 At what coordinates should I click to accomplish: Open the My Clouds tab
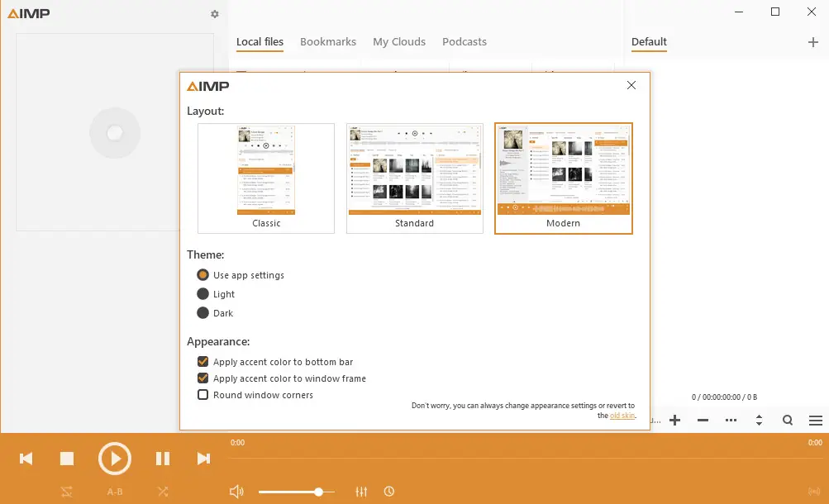399,42
